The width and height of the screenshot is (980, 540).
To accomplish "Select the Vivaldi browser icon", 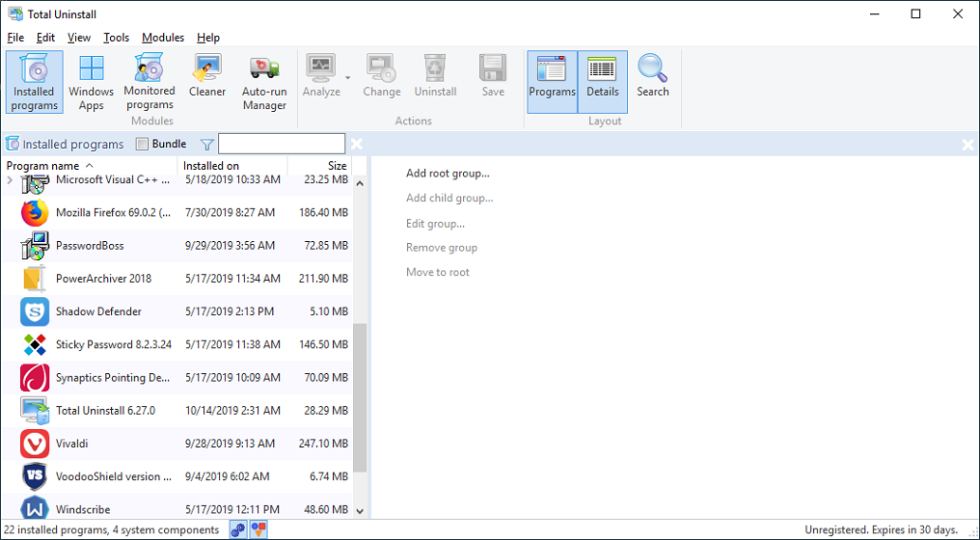I will tap(35, 444).
